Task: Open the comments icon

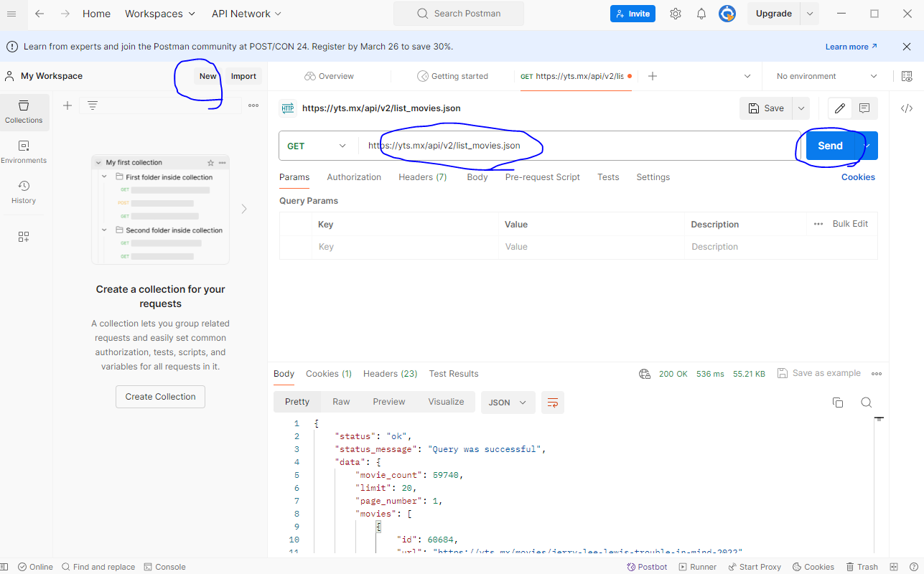Action: (864, 108)
